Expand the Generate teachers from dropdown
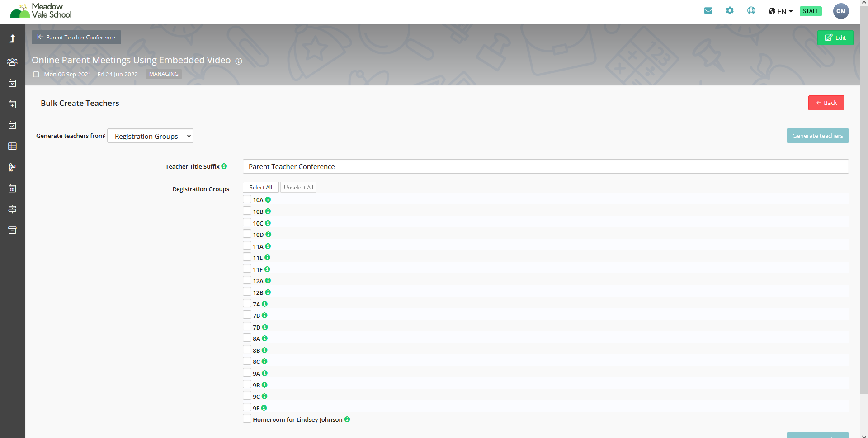 click(x=150, y=136)
